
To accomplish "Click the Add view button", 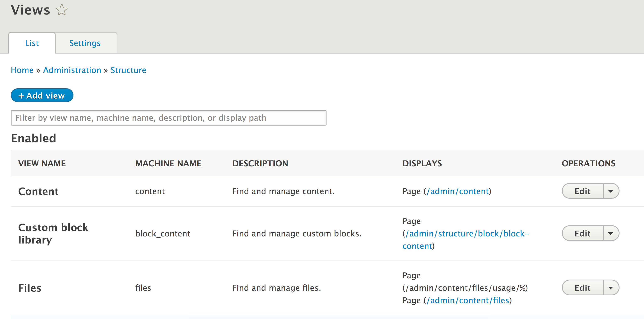I will (x=42, y=95).
